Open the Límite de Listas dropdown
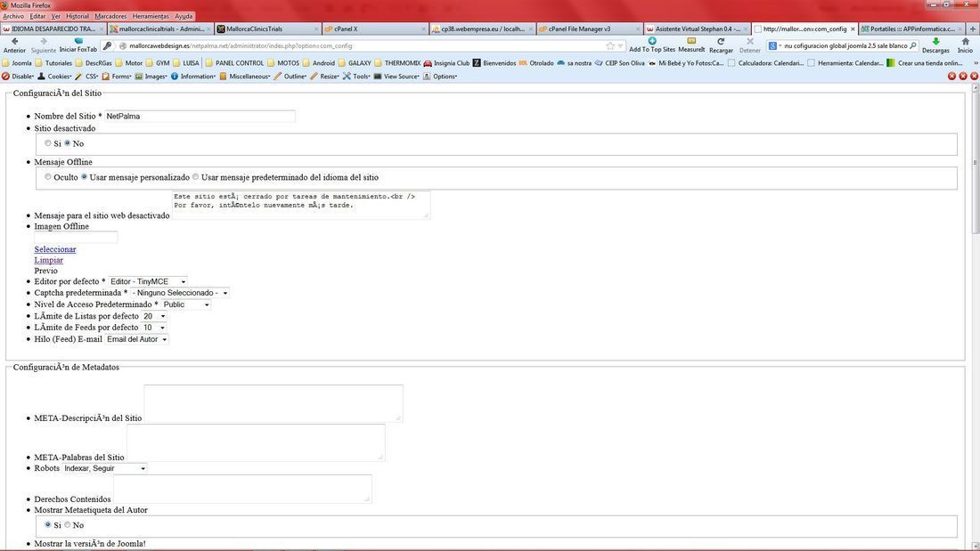 pyautogui.click(x=154, y=316)
